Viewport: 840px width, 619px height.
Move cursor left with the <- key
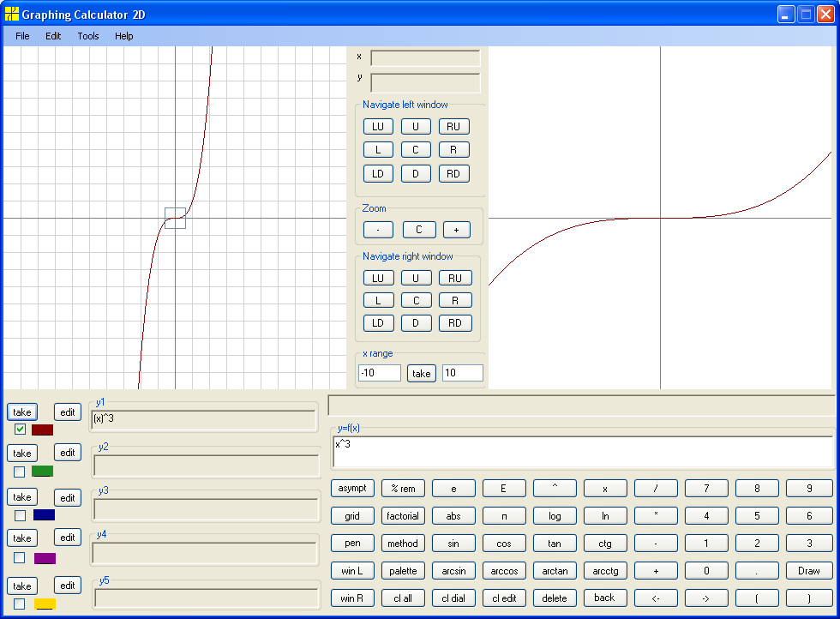click(x=656, y=598)
